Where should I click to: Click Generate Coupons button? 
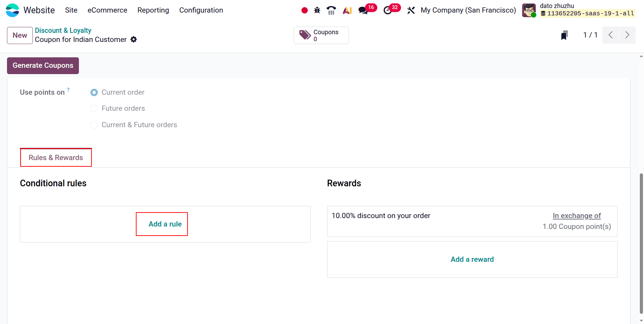(43, 66)
